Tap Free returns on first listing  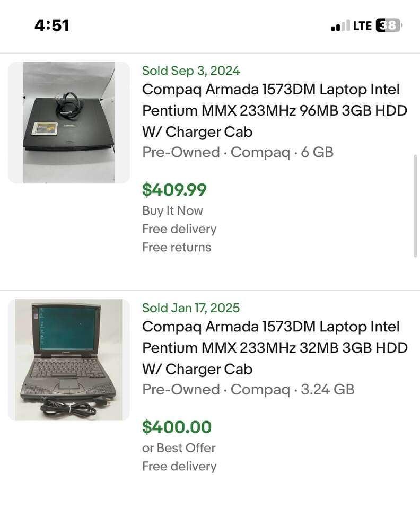[177, 248]
